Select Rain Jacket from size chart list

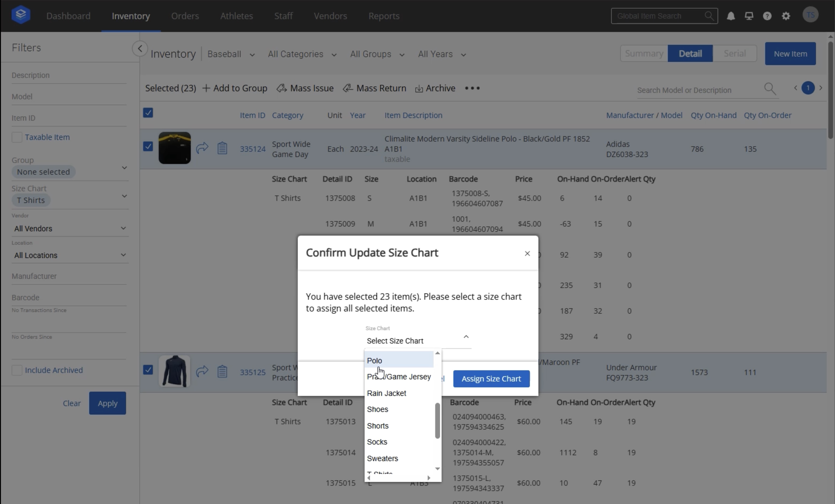click(386, 393)
